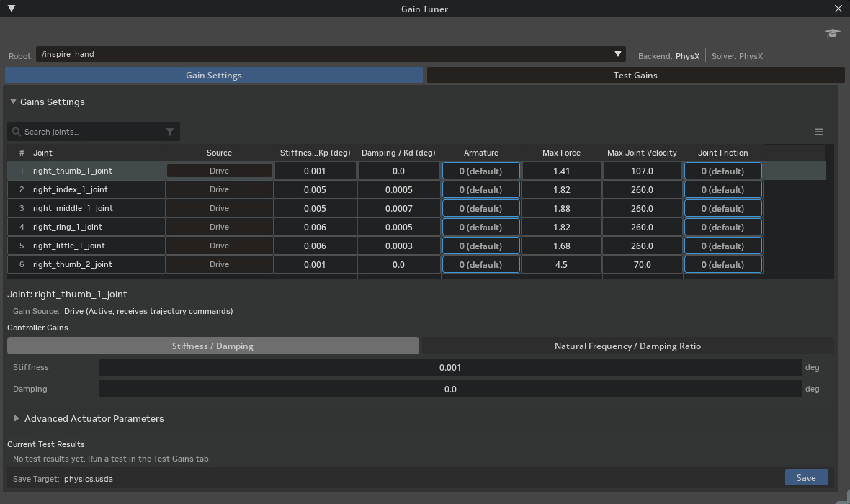850x504 pixels.
Task: Click the Save button
Action: pos(806,477)
